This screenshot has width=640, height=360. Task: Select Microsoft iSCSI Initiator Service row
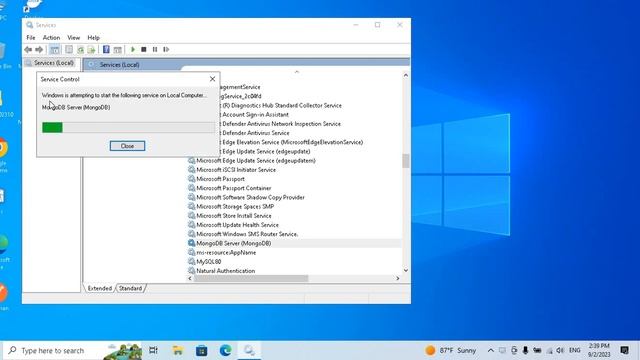pyautogui.click(x=236, y=170)
